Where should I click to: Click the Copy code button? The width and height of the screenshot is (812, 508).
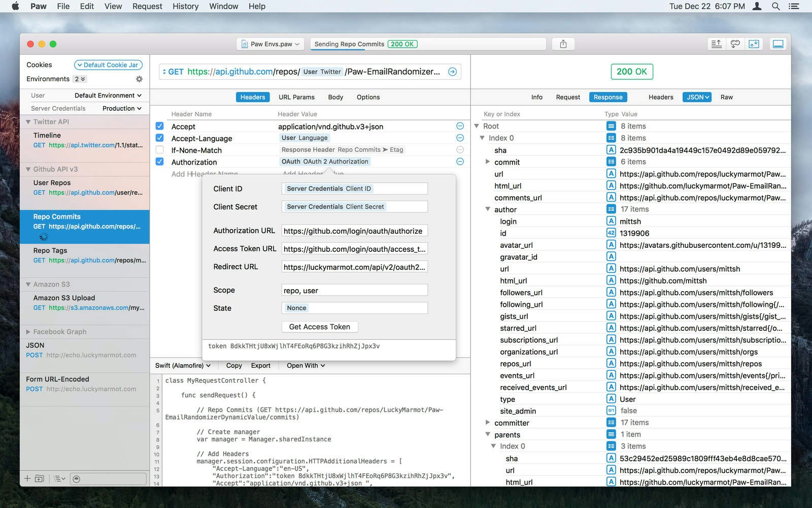[234, 365]
